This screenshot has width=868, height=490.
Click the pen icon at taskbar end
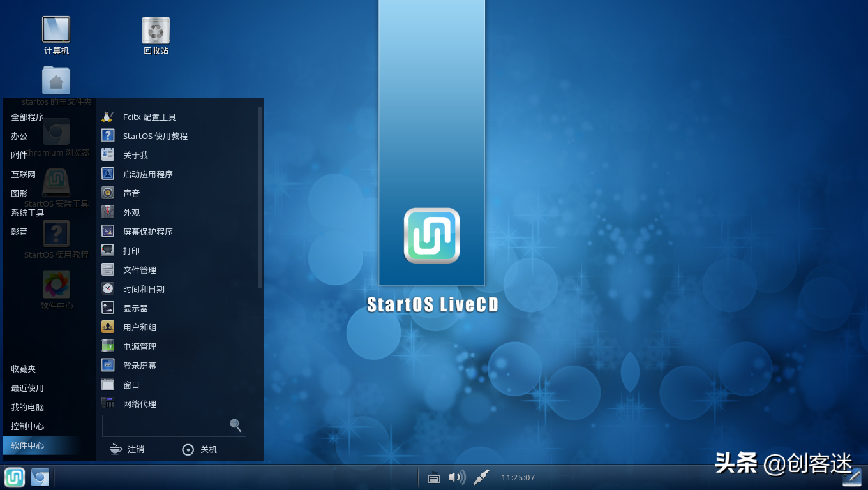coord(852,477)
